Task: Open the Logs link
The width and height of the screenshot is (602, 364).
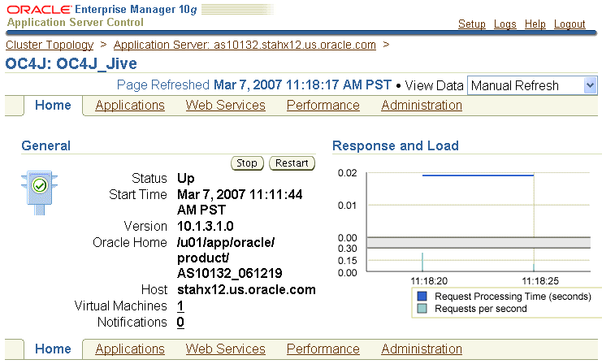Action: [505, 24]
